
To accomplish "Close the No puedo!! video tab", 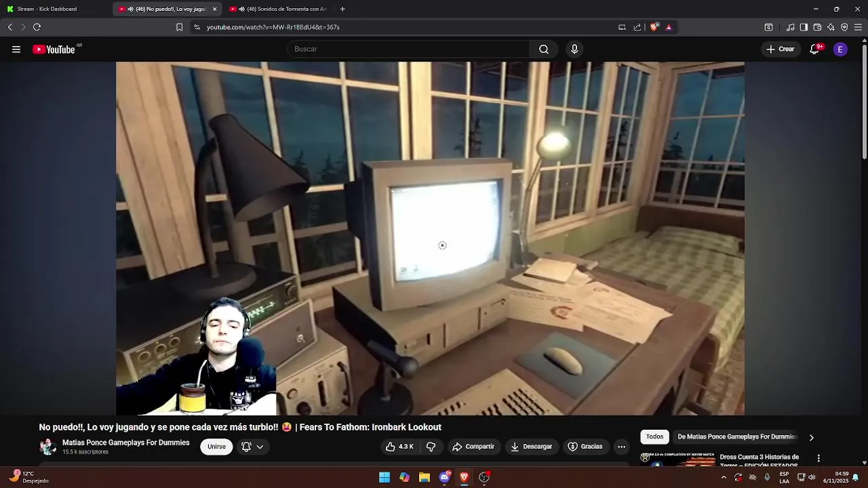I will coord(215,9).
